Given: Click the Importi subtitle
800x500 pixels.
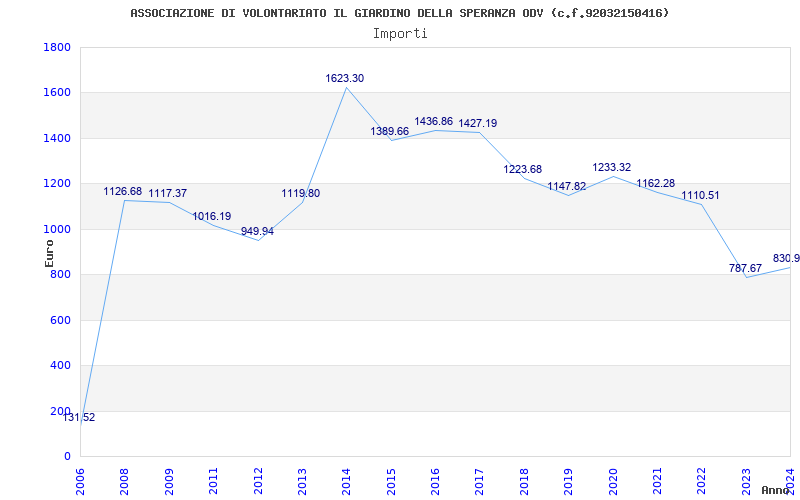Looking at the screenshot, I should point(400,33).
